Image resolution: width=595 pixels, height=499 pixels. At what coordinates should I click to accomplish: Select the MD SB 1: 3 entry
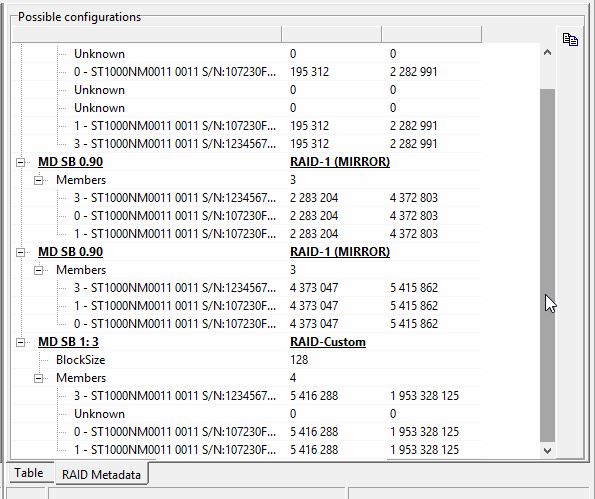click(x=68, y=342)
